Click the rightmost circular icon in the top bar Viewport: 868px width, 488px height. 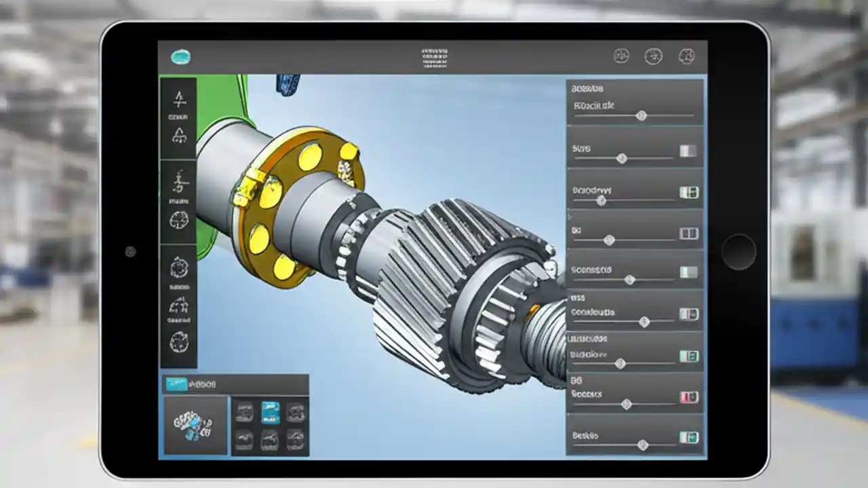[686, 56]
